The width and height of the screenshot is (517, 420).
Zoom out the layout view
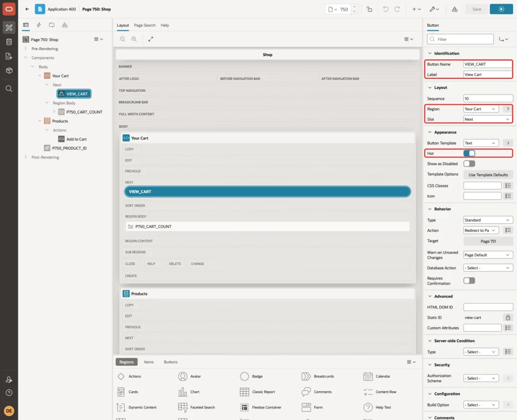(123, 39)
